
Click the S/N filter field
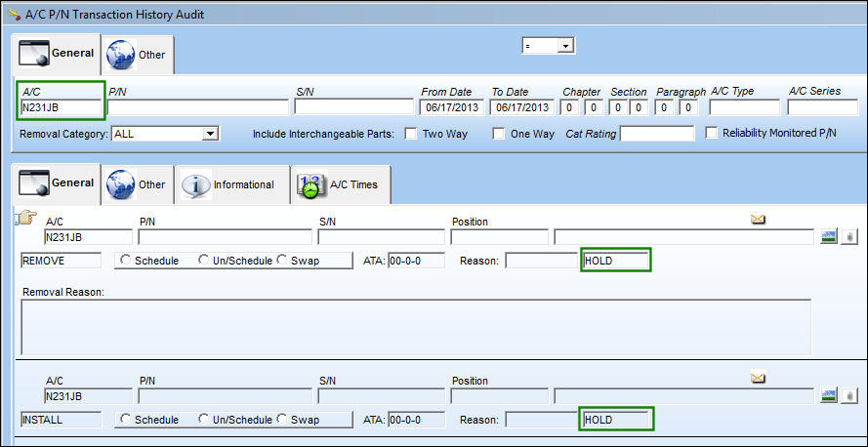pyautogui.click(x=354, y=107)
